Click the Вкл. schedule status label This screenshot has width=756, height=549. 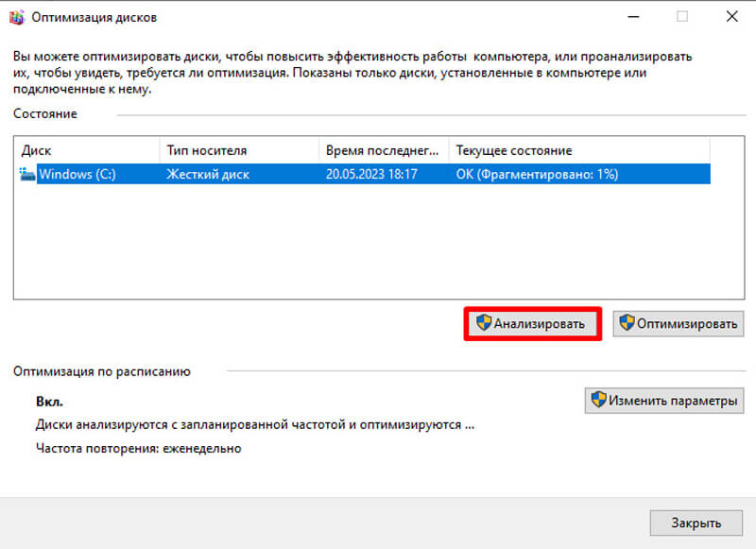pyautogui.click(x=49, y=402)
